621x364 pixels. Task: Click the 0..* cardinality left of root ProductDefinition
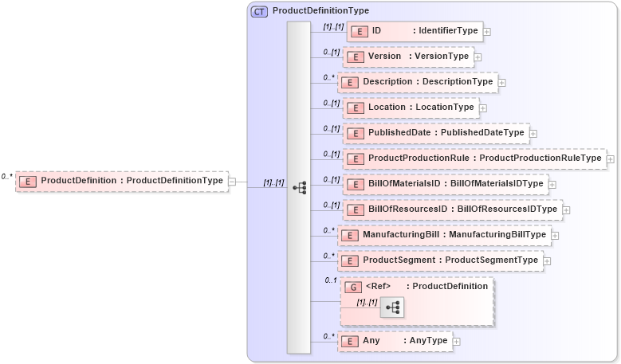tap(6, 177)
